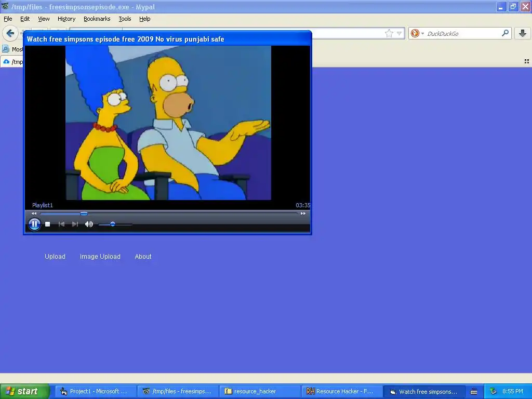Viewport: 532px width, 399px height.
Task: Open the File menu in Mypal
Action: 8,19
